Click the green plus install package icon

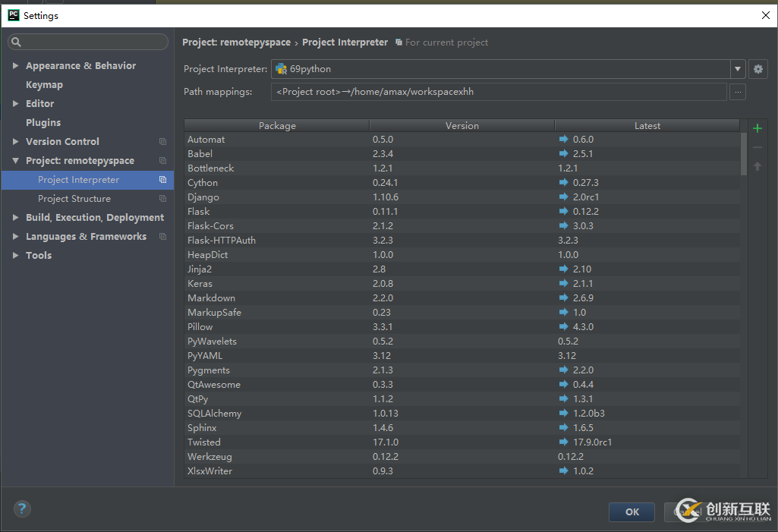[758, 128]
